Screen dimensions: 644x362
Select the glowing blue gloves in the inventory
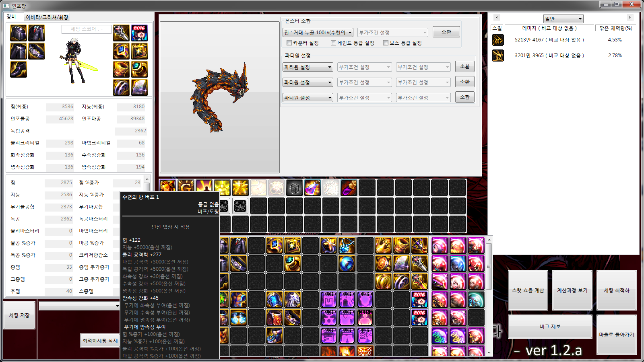click(x=238, y=318)
